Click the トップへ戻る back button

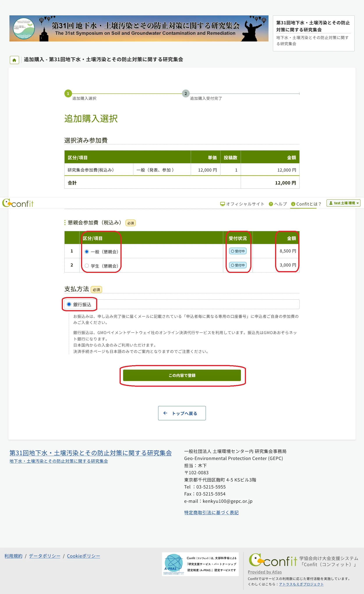[182, 413]
